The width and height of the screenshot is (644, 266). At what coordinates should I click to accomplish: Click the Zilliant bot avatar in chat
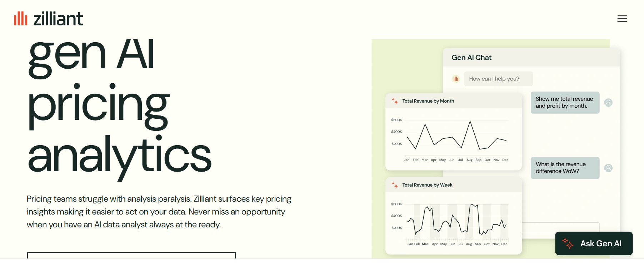[456, 79]
